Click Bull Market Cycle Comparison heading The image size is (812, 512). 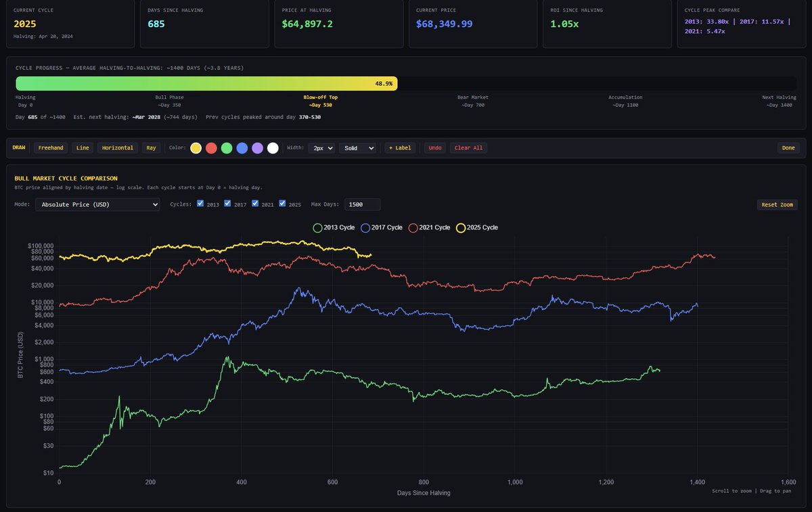(66, 179)
